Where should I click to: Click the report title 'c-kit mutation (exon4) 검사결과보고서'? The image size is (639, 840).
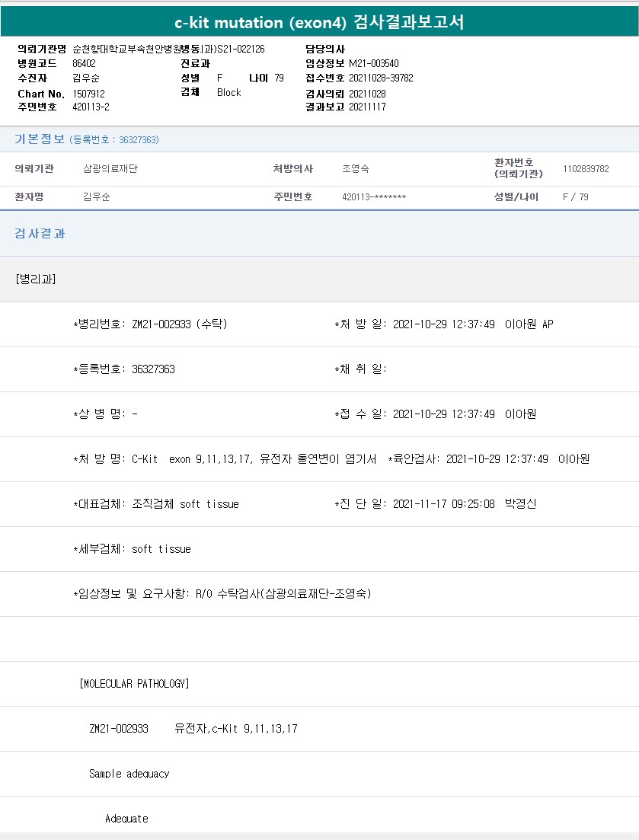click(319, 22)
